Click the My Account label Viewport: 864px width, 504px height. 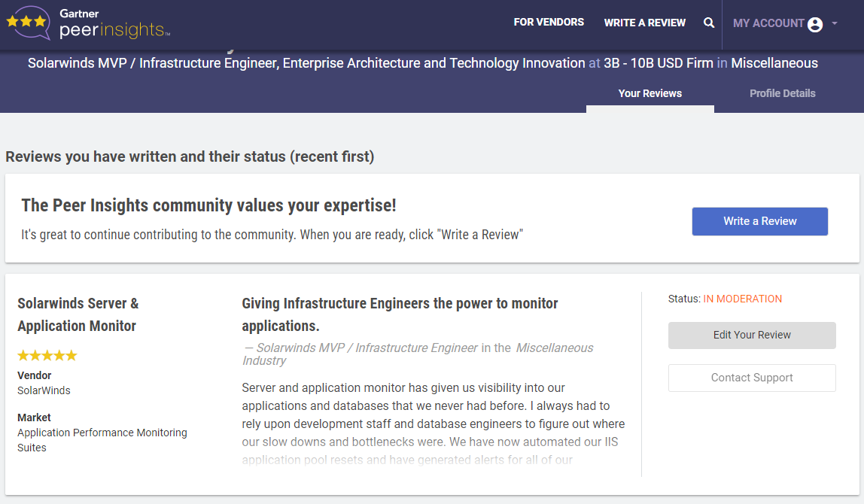[768, 23]
